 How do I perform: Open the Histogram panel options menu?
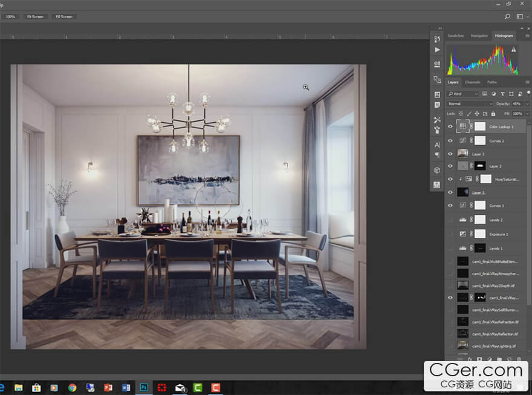click(527, 36)
